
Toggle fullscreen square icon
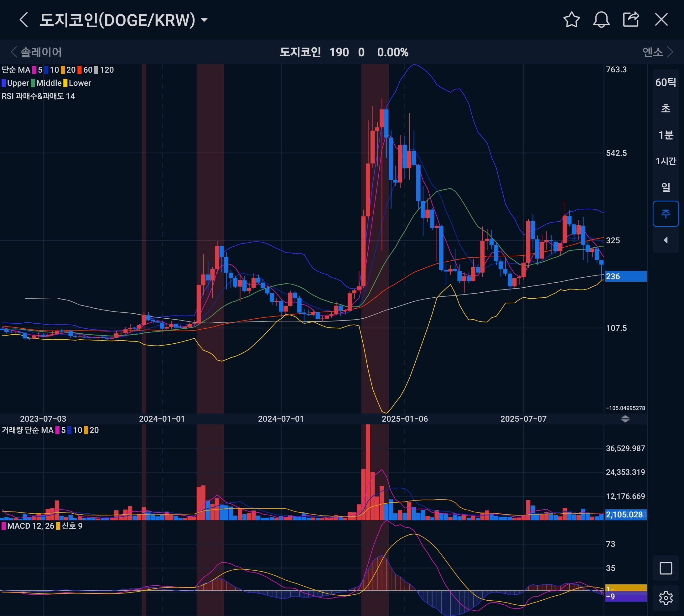(666, 568)
